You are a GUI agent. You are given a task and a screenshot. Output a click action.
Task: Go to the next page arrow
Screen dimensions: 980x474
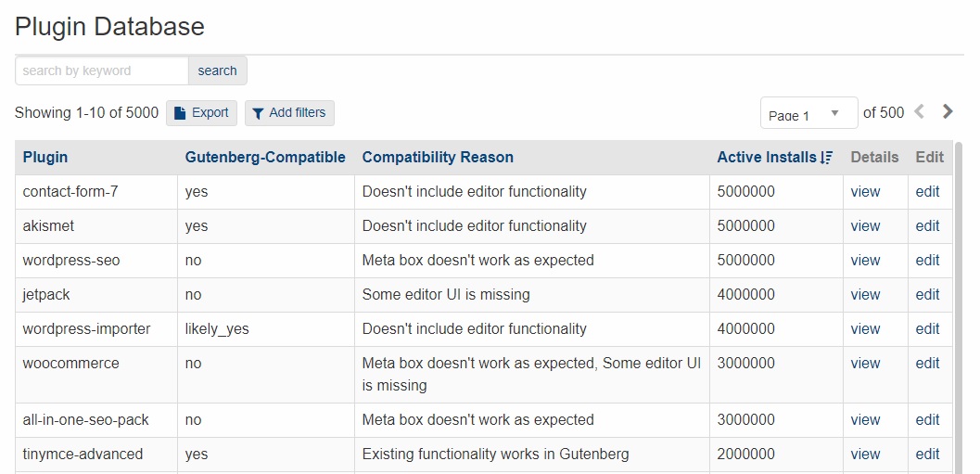[x=948, y=112]
